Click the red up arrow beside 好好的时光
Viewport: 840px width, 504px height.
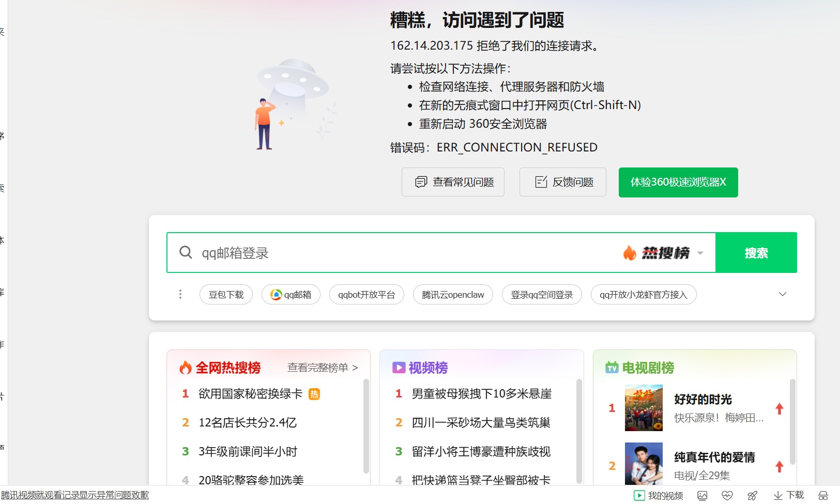(x=780, y=408)
